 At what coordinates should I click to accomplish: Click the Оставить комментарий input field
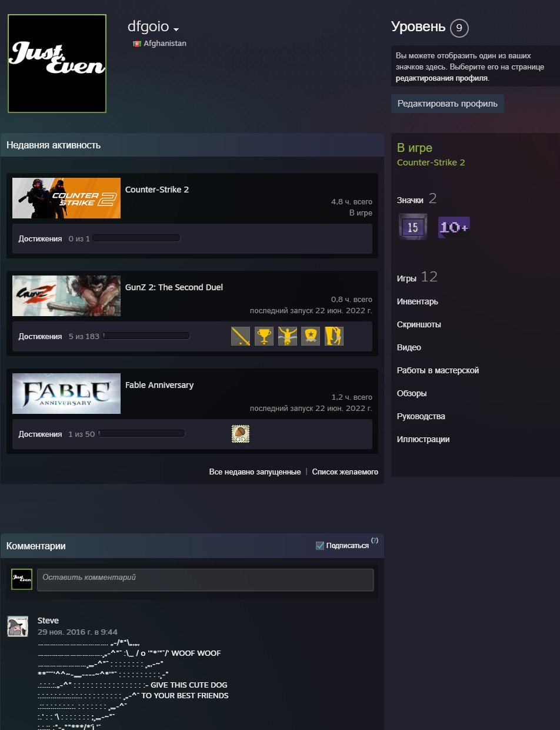(205, 580)
